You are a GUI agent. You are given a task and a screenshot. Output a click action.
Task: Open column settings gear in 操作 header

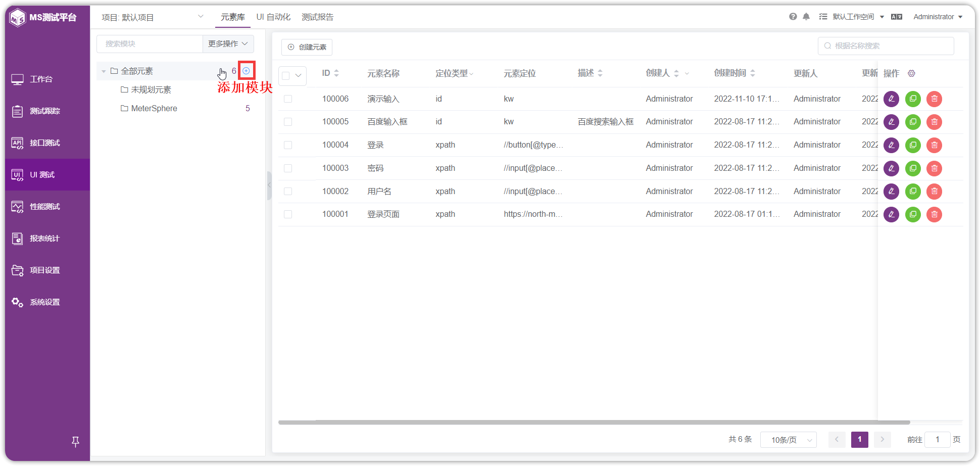[x=911, y=73]
